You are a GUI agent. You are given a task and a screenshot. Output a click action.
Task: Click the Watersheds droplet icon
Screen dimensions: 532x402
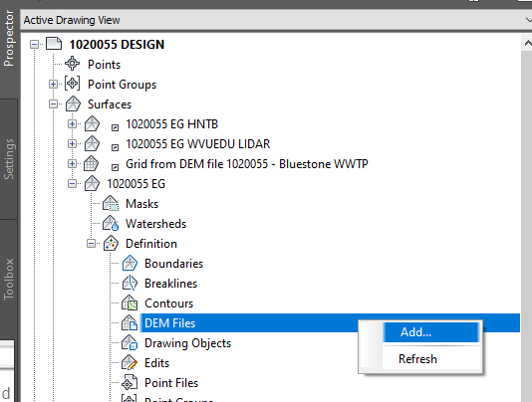[111, 223]
